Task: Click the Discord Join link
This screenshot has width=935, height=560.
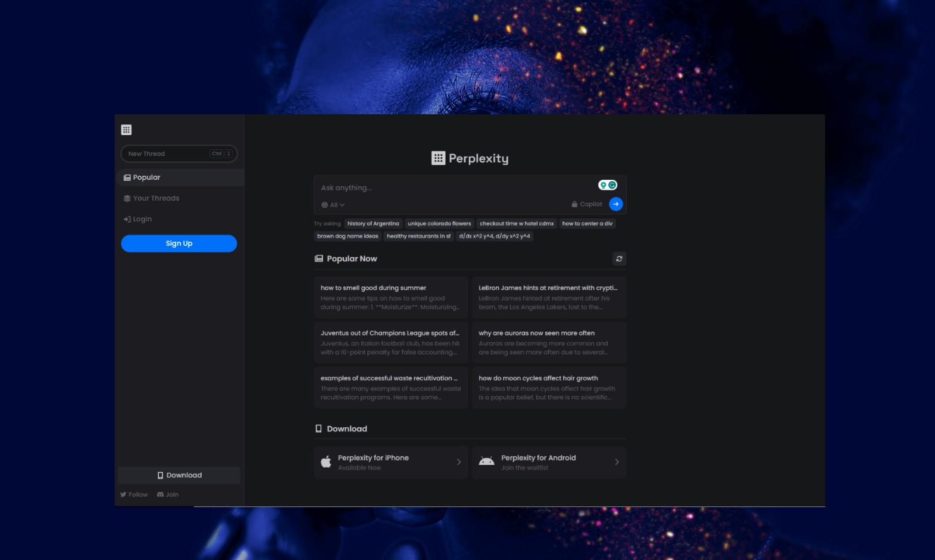Action: (168, 495)
